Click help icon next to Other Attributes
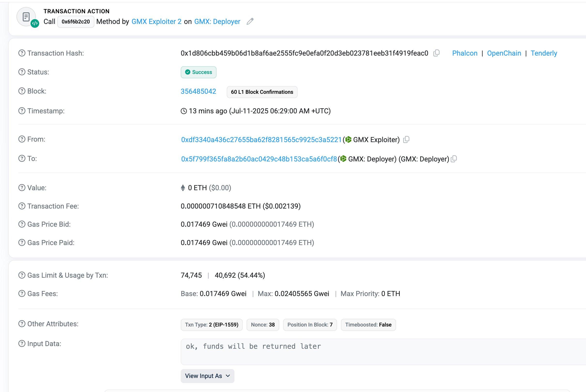 (x=22, y=324)
